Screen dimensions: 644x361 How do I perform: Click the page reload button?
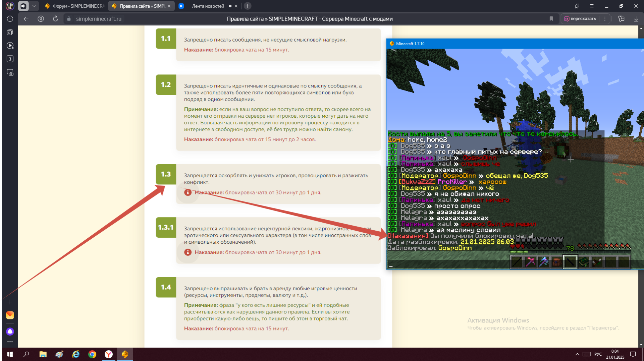pyautogui.click(x=55, y=19)
